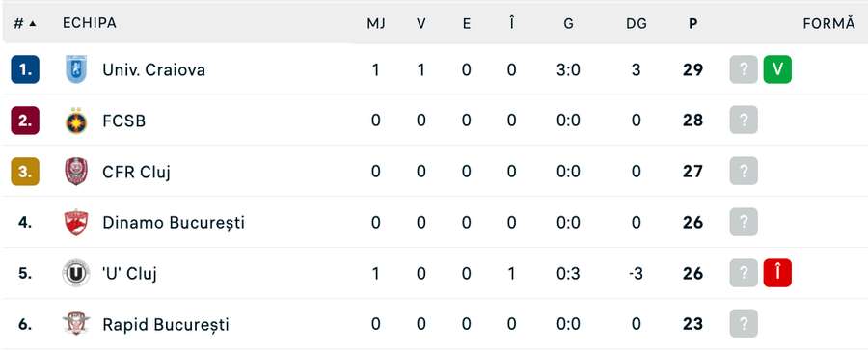
Task: Click the grey ? form badge for FCSB
Action: (x=744, y=121)
